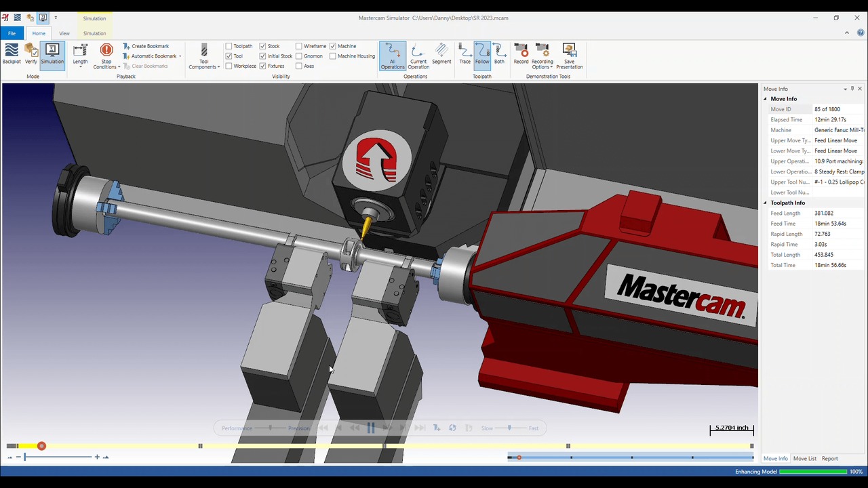The height and width of the screenshot is (488, 868).
Task: Pin the Move Info panel
Action: (852, 89)
